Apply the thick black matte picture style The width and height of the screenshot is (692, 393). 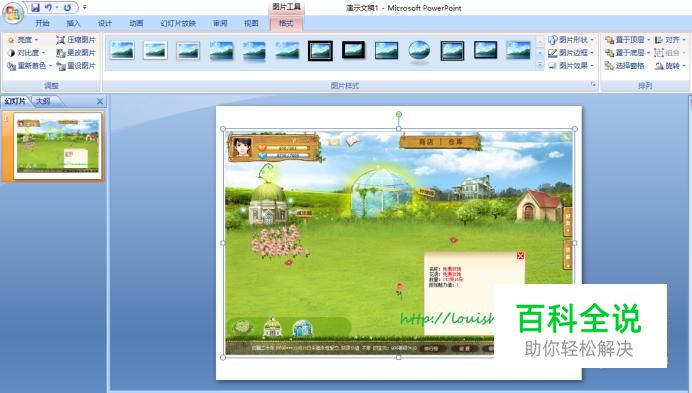point(354,50)
